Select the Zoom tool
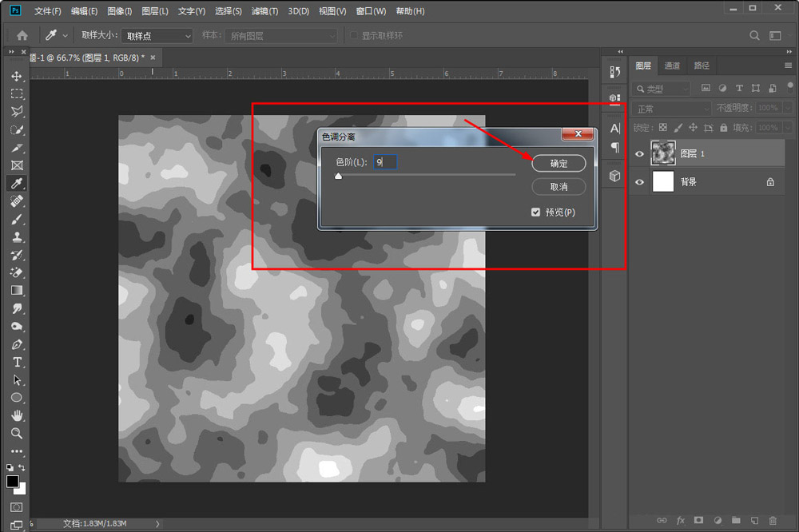Screen dimensions: 799x532 click(x=17, y=433)
